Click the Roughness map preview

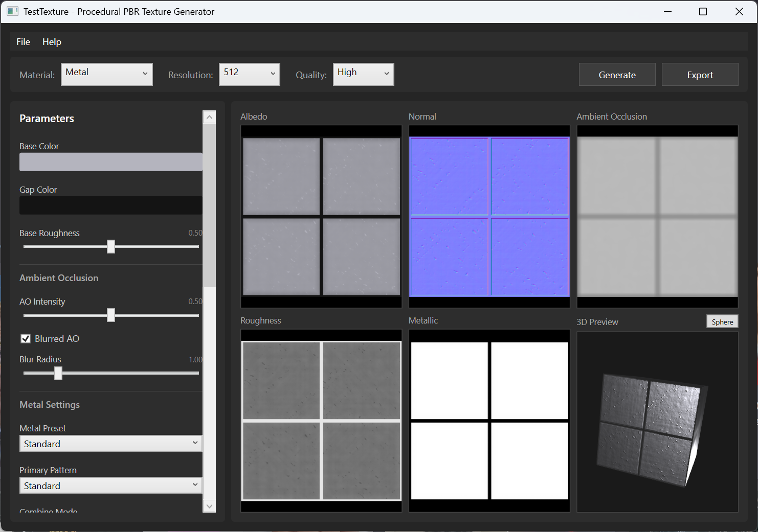click(x=321, y=421)
